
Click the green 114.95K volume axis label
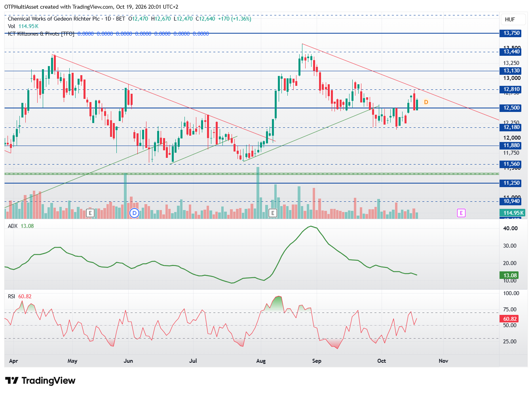point(513,213)
